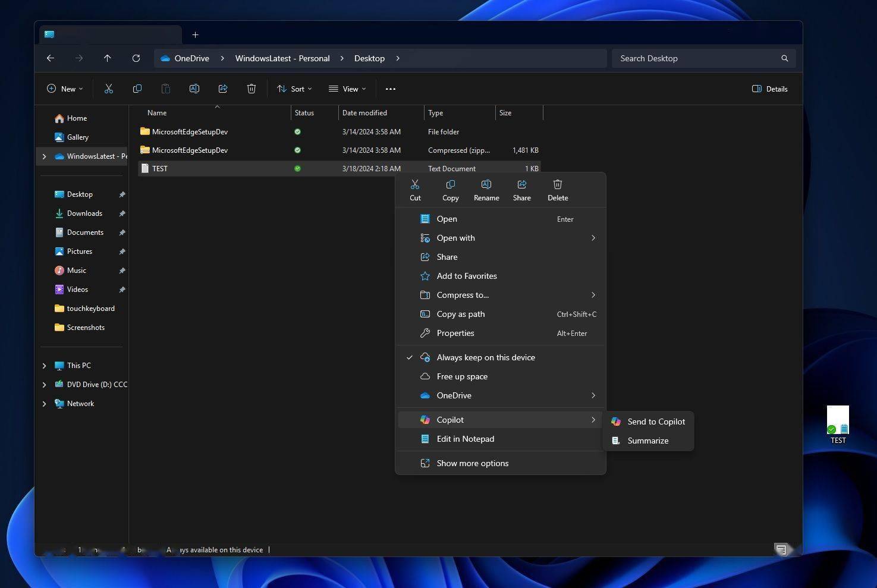
Task: Refresh the folder view
Action: (136, 58)
